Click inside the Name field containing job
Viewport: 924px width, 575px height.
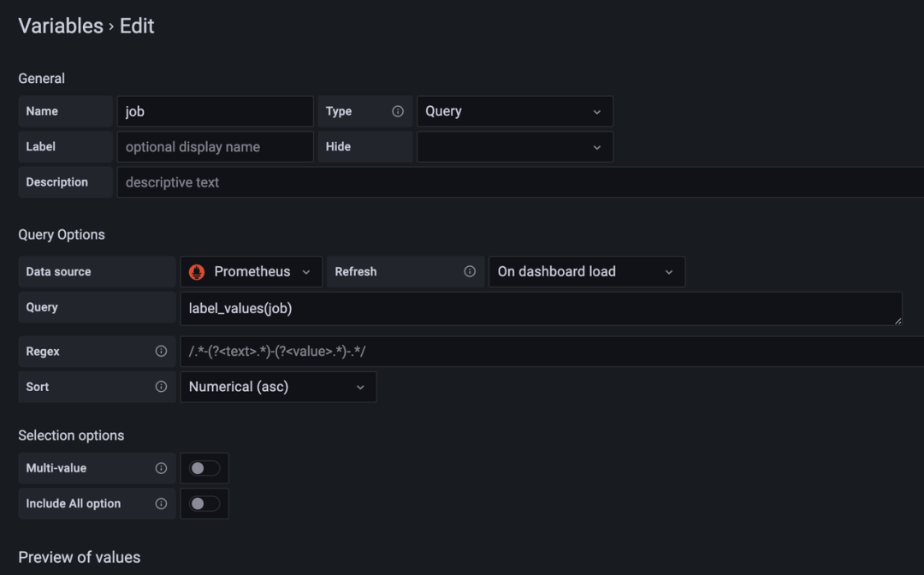[x=214, y=110]
